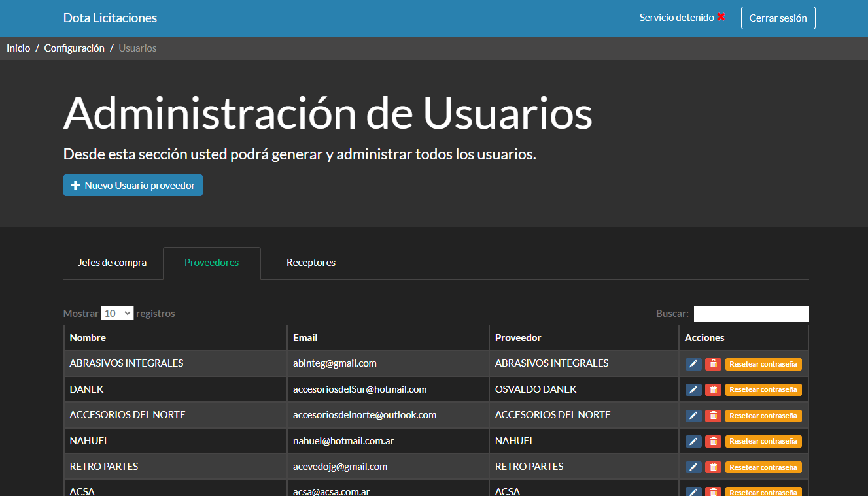The image size is (868, 496).
Task: Reset password for accesoriosdelSur@hotmail.com user
Action: point(763,389)
